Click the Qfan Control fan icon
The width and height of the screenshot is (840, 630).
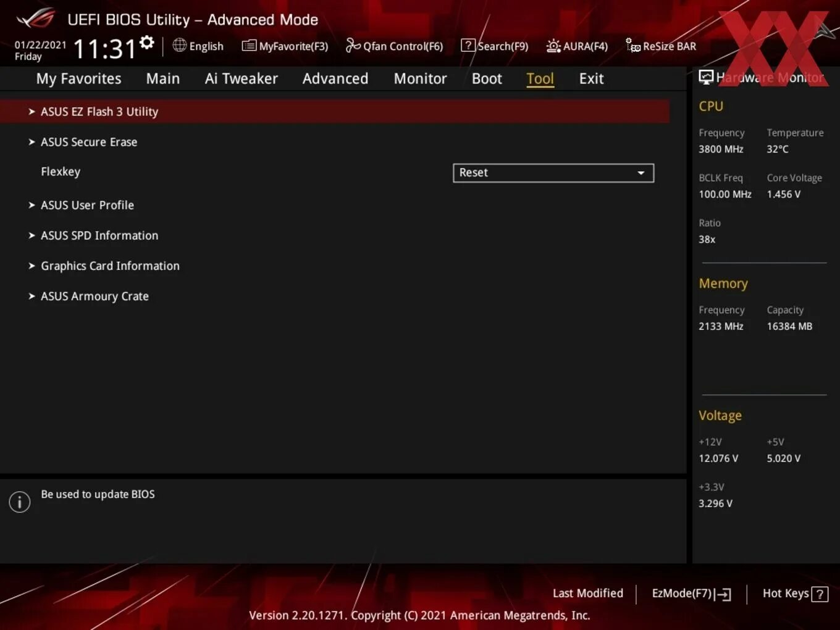click(x=353, y=45)
